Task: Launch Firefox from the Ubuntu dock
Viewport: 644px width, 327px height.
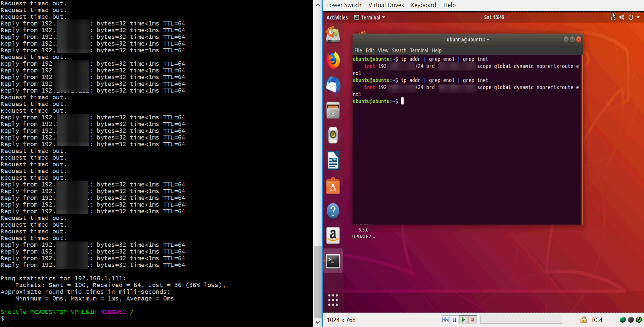Action: [x=333, y=60]
